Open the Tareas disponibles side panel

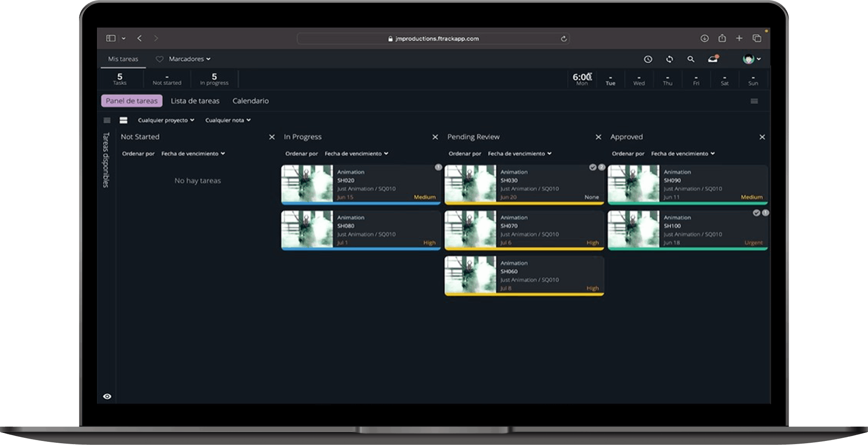point(106,160)
